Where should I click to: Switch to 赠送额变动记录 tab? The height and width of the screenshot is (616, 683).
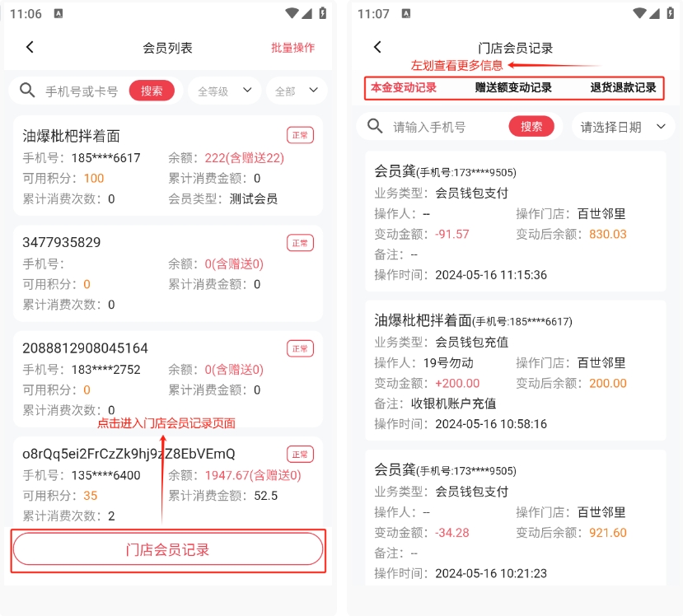[x=513, y=87]
